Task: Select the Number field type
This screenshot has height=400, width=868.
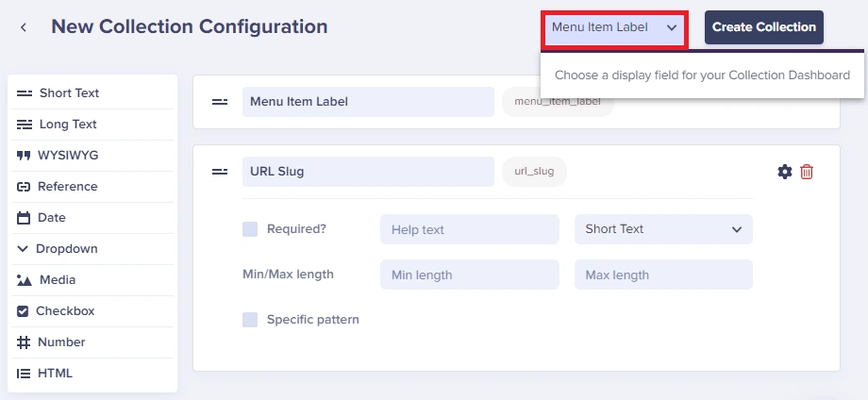Action: (92, 342)
